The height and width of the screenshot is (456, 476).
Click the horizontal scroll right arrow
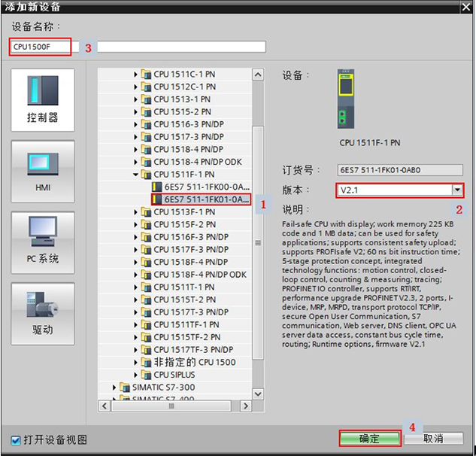(x=246, y=406)
